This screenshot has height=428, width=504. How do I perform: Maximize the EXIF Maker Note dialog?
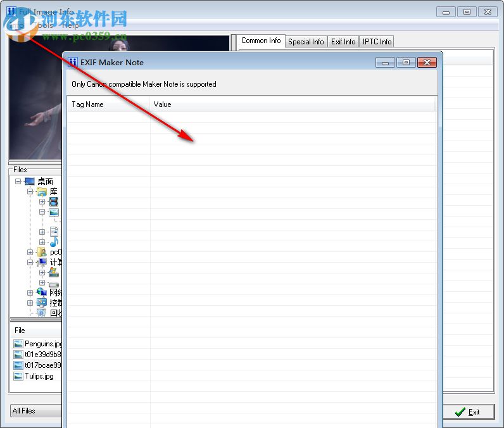[406, 62]
